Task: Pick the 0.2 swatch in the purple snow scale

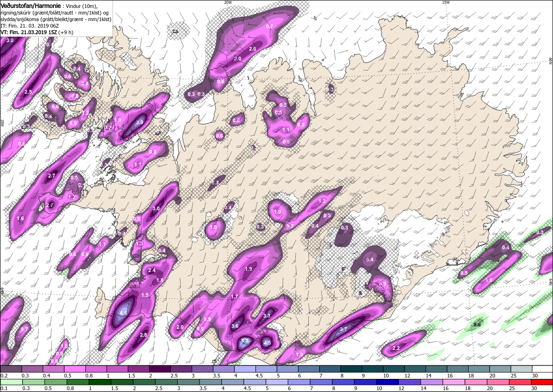Action: click(x=11, y=369)
